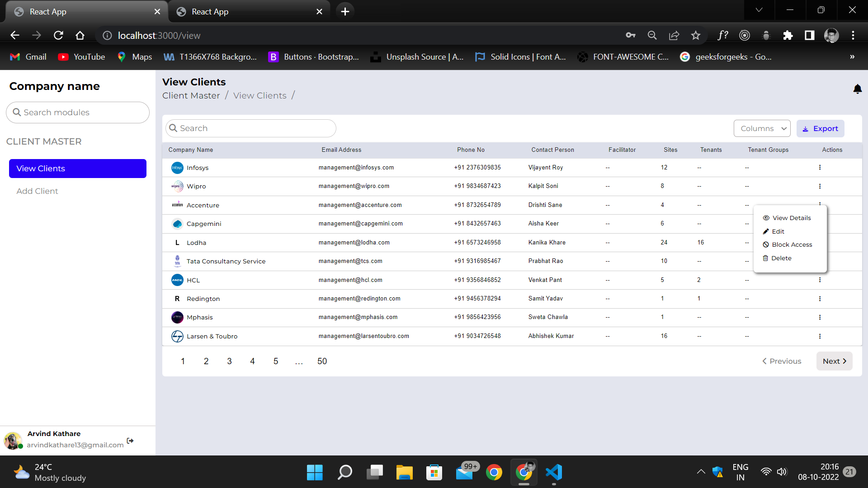
Task: Click management@lodha.com email cell
Action: [x=354, y=243]
